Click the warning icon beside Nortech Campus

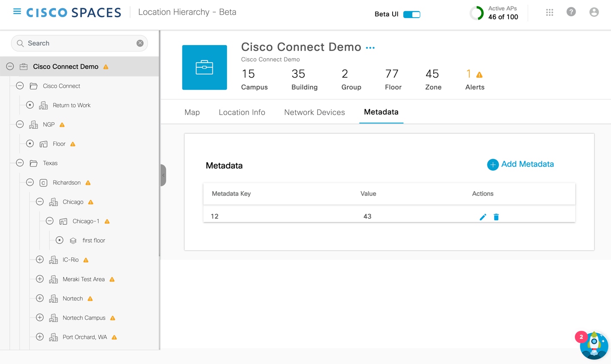(x=112, y=318)
